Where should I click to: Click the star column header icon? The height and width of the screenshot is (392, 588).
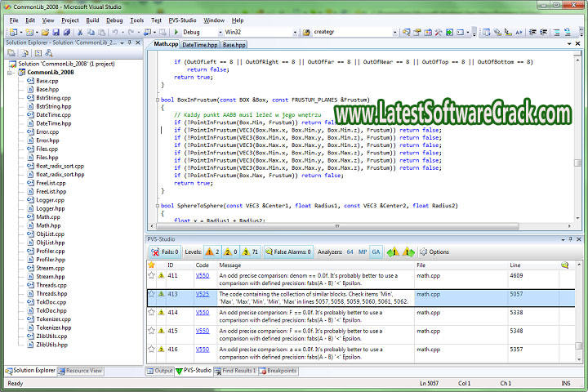click(x=152, y=265)
